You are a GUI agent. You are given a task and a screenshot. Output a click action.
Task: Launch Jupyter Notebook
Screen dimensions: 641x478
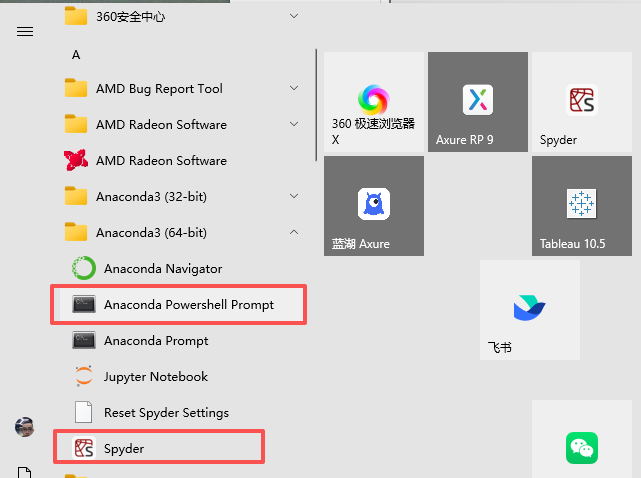pos(155,377)
